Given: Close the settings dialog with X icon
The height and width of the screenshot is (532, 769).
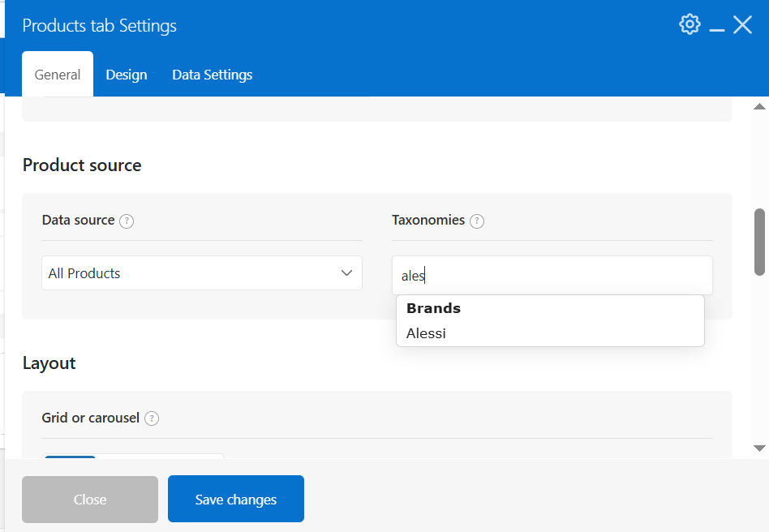Looking at the screenshot, I should [742, 24].
